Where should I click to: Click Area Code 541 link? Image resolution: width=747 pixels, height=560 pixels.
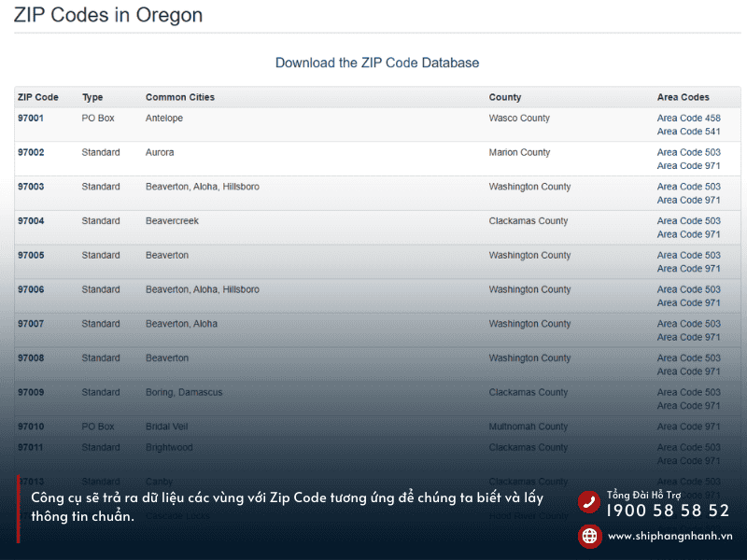(688, 133)
